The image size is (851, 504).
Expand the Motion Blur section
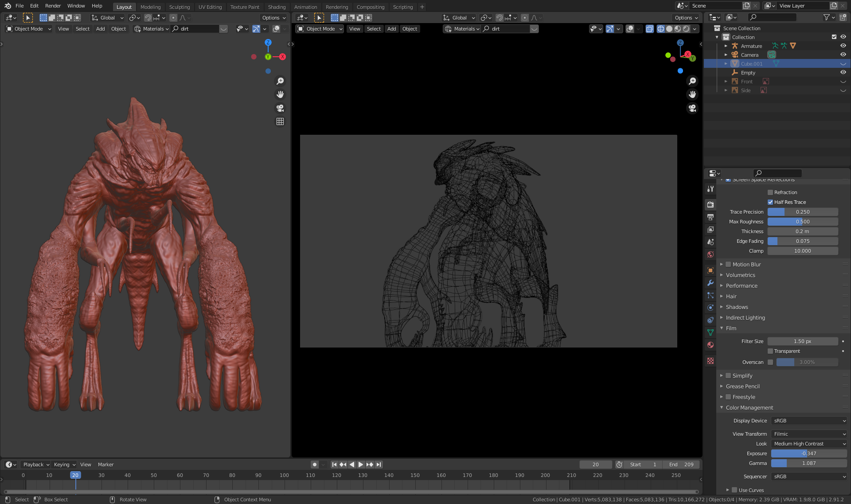pyautogui.click(x=722, y=264)
